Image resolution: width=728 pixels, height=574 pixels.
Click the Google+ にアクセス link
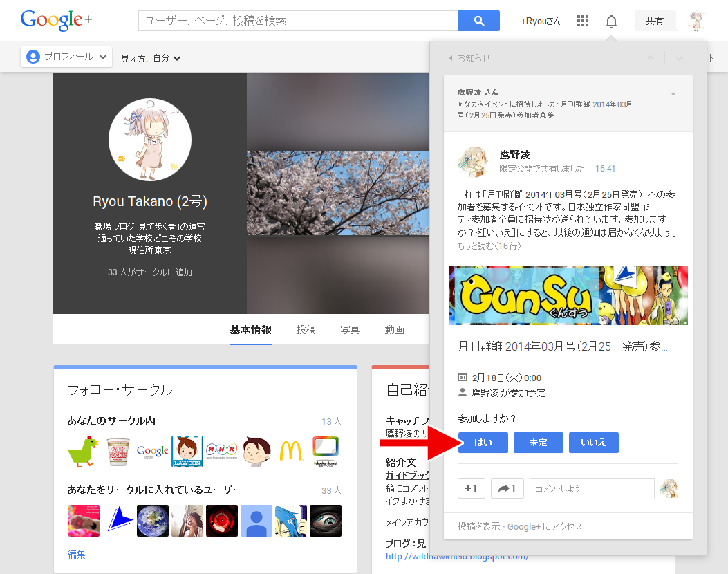[545, 527]
